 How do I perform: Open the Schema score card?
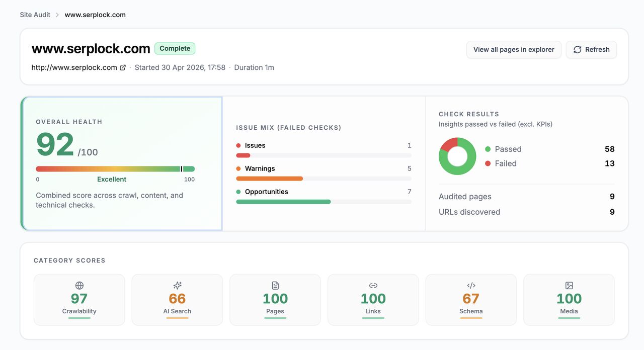(471, 300)
